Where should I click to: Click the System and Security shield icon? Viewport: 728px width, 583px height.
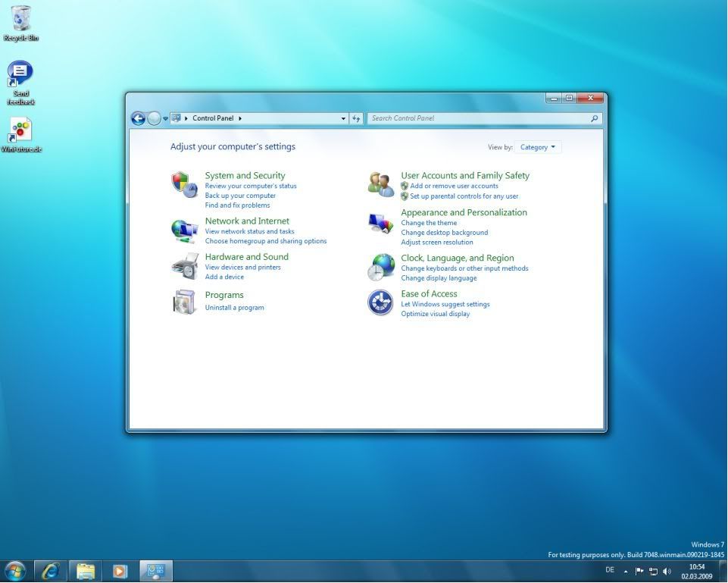click(184, 184)
